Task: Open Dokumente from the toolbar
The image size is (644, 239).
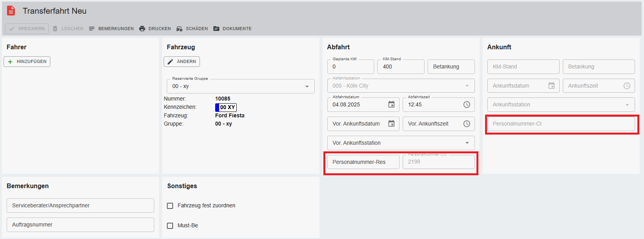Action: coord(232,29)
